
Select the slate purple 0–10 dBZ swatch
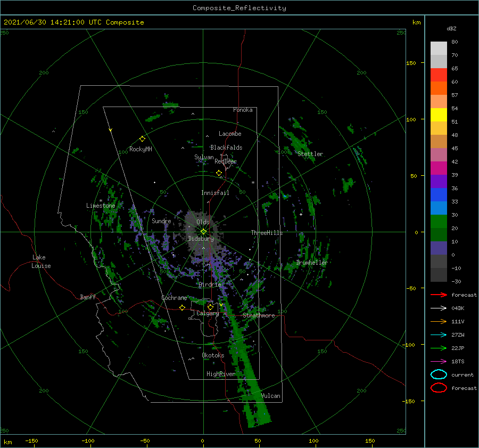[439, 248]
